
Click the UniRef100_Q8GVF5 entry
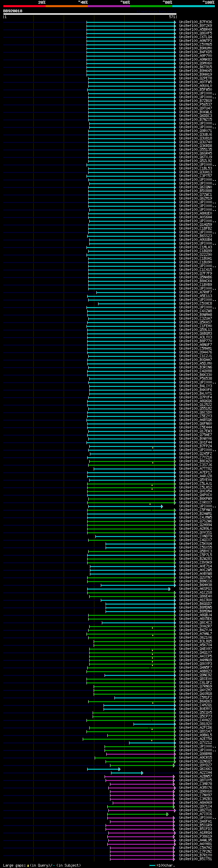coord(196,33)
